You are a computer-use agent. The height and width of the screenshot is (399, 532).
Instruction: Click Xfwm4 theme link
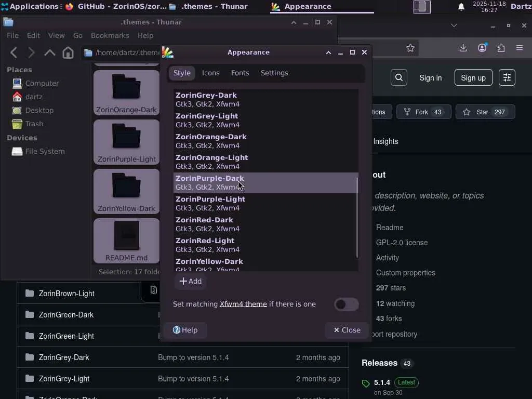coord(243,304)
